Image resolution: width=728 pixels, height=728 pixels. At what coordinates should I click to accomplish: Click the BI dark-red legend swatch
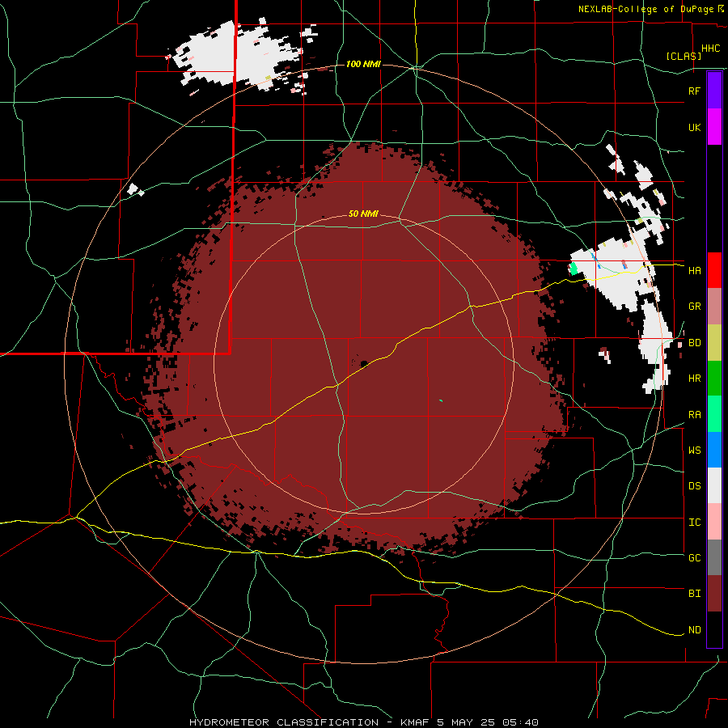click(714, 594)
